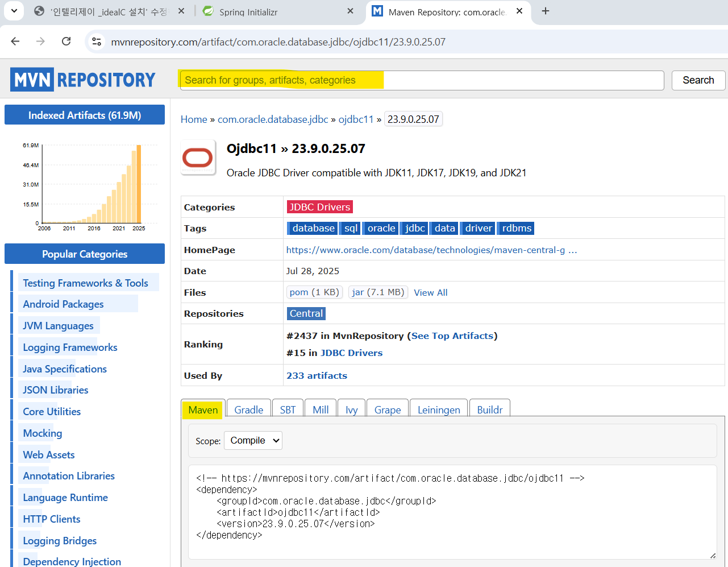The height and width of the screenshot is (567, 728).
Task: Focus the artifact search input field
Action: point(422,80)
